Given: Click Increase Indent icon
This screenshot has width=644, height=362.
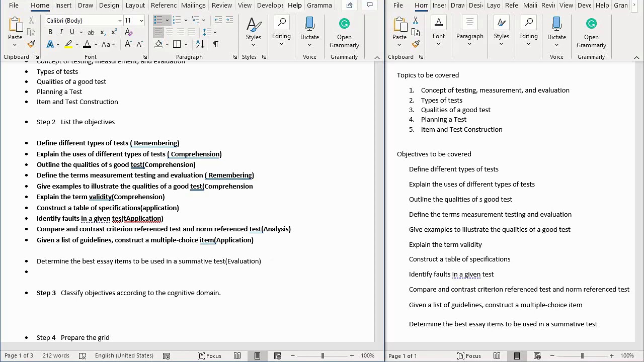Looking at the screenshot, I should (x=229, y=20).
